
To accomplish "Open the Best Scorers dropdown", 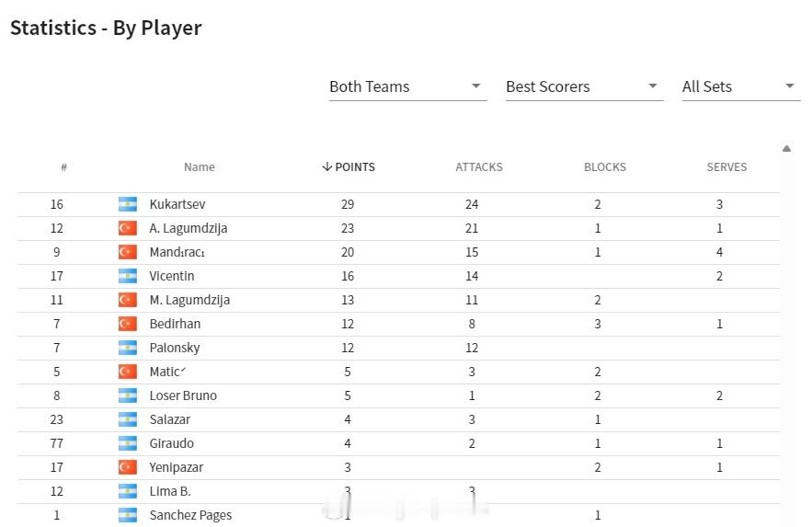I will coord(584,86).
